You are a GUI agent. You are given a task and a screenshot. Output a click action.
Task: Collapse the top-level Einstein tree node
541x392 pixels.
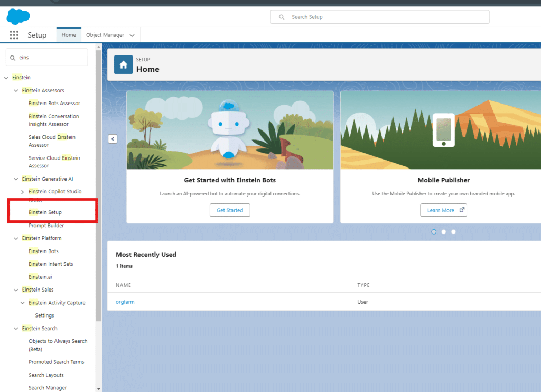pyautogui.click(x=6, y=78)
